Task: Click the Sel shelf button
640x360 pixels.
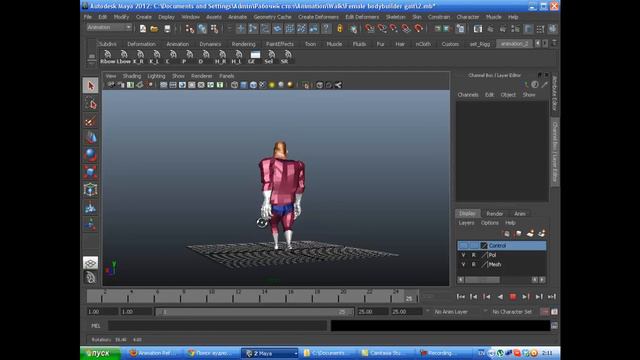Action: pos(270,57)
